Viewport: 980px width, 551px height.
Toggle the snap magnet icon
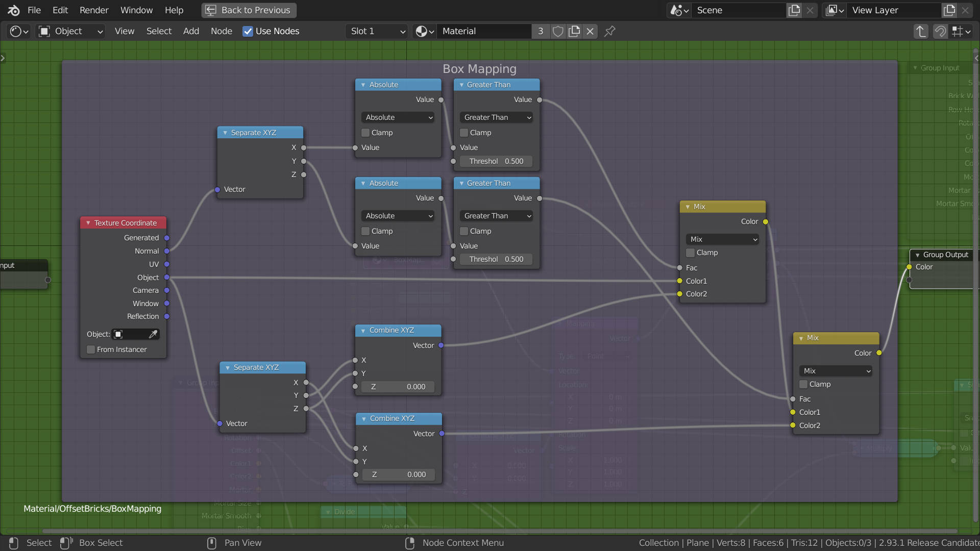[x=940, y=31]
